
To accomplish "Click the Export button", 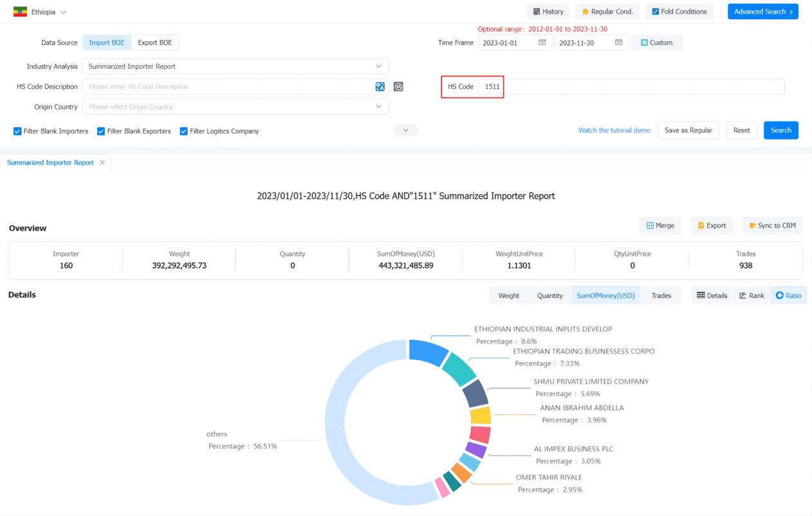I will pos(712,226).
